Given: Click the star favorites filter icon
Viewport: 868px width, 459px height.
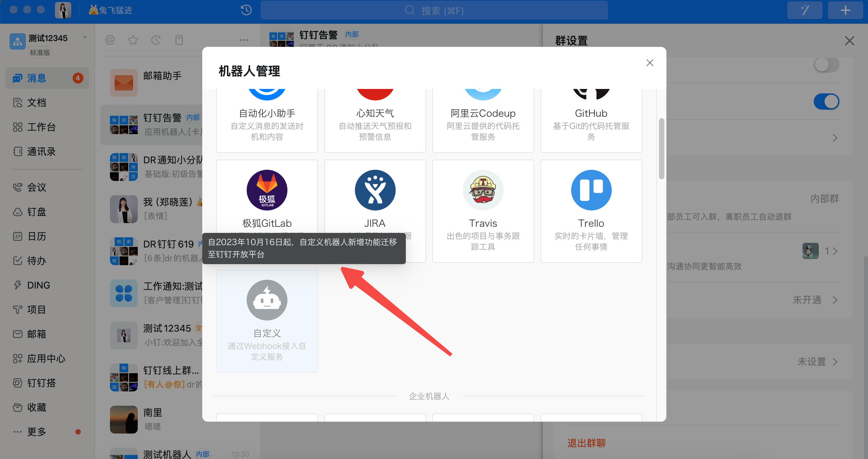Looking at the screenshot, I should [x=133, y=40].
